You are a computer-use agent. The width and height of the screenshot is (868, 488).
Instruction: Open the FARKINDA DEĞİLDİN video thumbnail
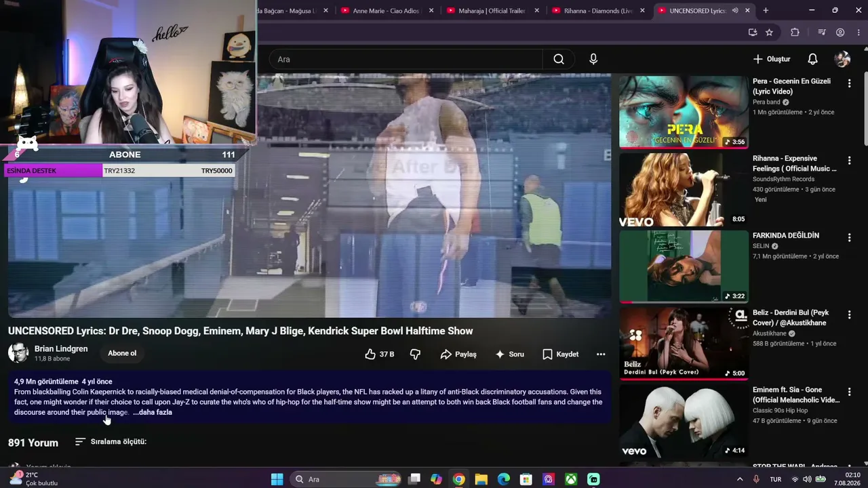tap(684, 266)
